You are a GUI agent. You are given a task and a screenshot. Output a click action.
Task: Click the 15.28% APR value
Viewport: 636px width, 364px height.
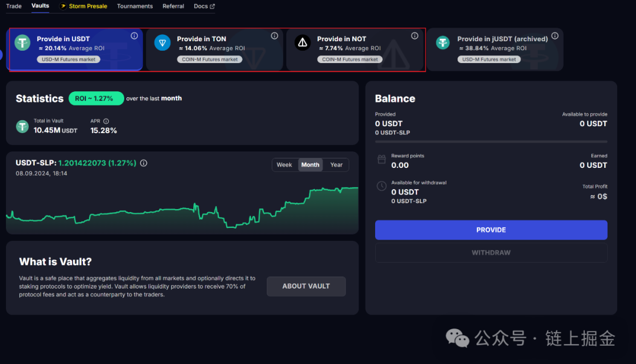click(x=104, y=130)
